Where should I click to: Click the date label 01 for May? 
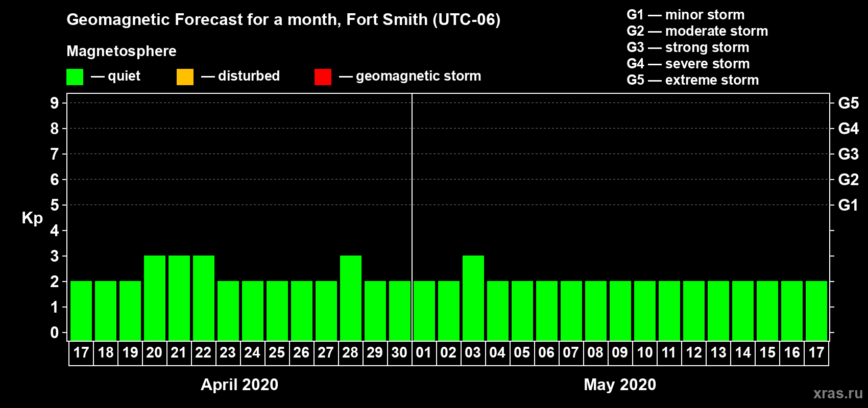tap(424, 352)
